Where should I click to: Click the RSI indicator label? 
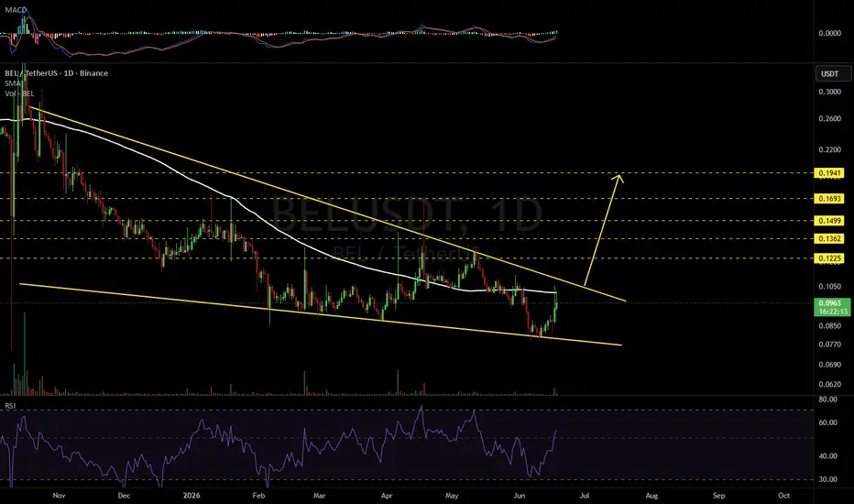pos(10,406)
